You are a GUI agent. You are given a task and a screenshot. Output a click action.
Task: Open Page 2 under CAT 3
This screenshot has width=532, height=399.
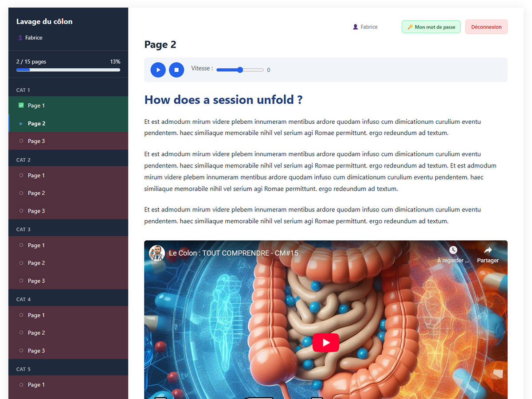pos(36,263)
